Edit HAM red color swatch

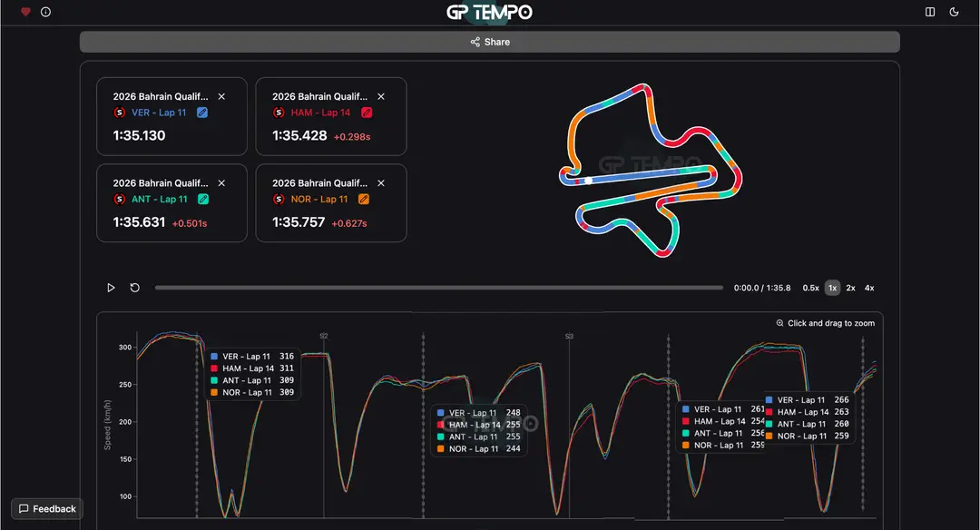click(367, 113)
